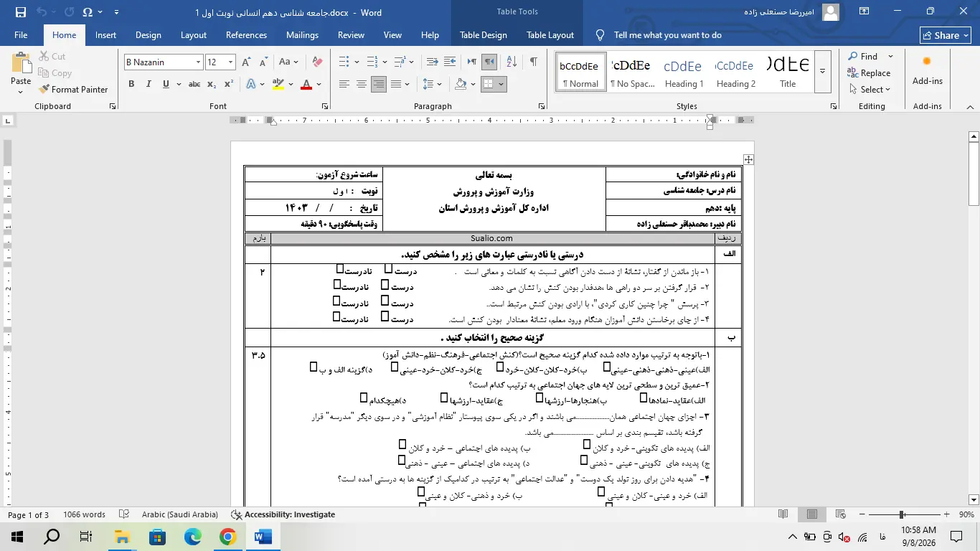Viewport: 980px width, 551px height.
Task: Check answer box for د)هیچکدام
Action: pyautogui.click(x=364, y=397)
